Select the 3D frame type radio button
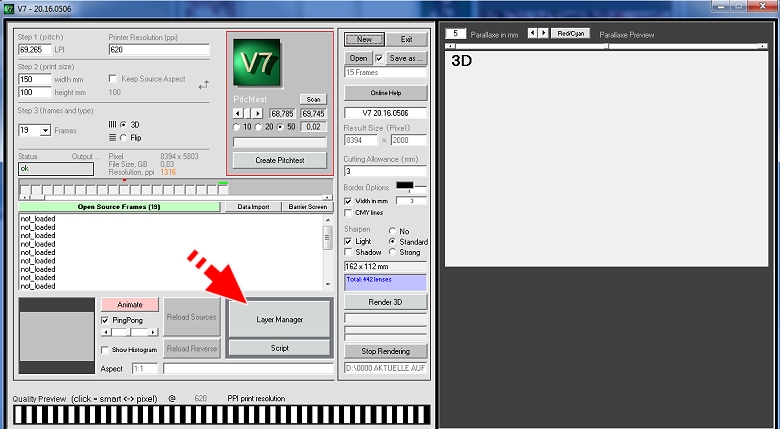The image size is (780, 429). click(x=123, y=124)
